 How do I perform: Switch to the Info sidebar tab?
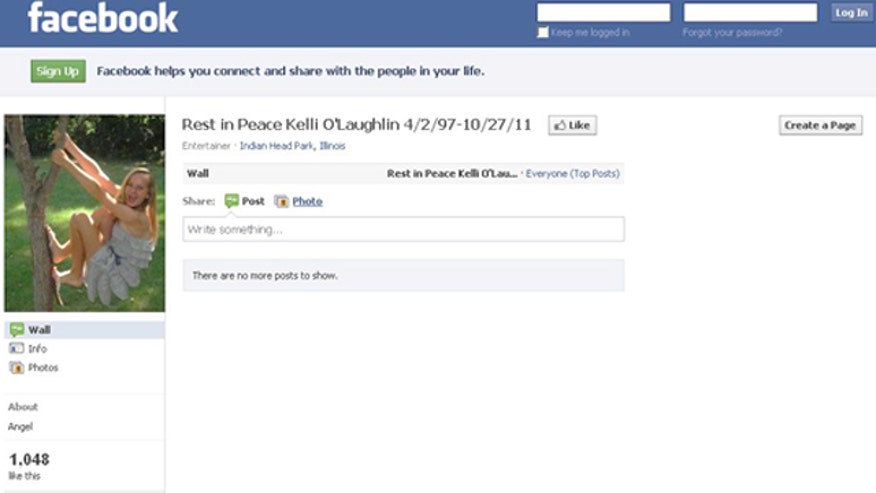tap(84, 349)
